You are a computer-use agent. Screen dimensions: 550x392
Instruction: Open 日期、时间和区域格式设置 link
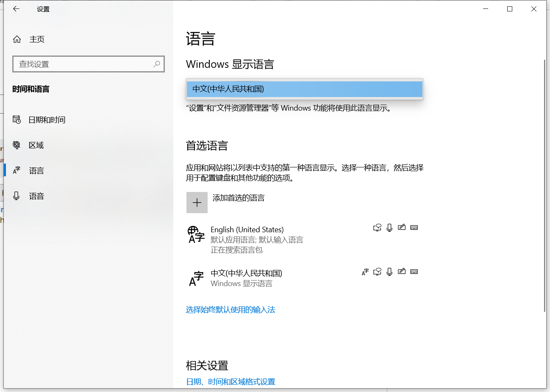pyautogui.click(x=231, y=382)
